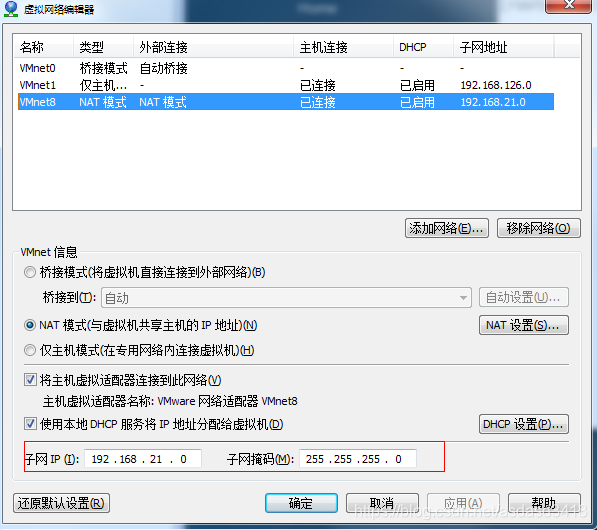Toggle 将主机虚拟适配器连接到此网络 checkbox
The width and height of the screenshot is (597, 530).
click(30, 380)
